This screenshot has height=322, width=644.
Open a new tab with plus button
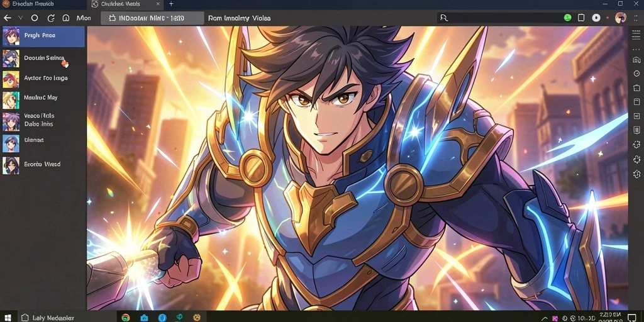pyautogui.click(x=171, y=4)
